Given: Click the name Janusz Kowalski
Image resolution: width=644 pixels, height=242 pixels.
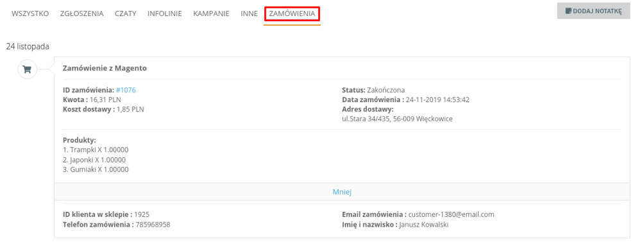Looking at the screenshot, I should [424, 224].
